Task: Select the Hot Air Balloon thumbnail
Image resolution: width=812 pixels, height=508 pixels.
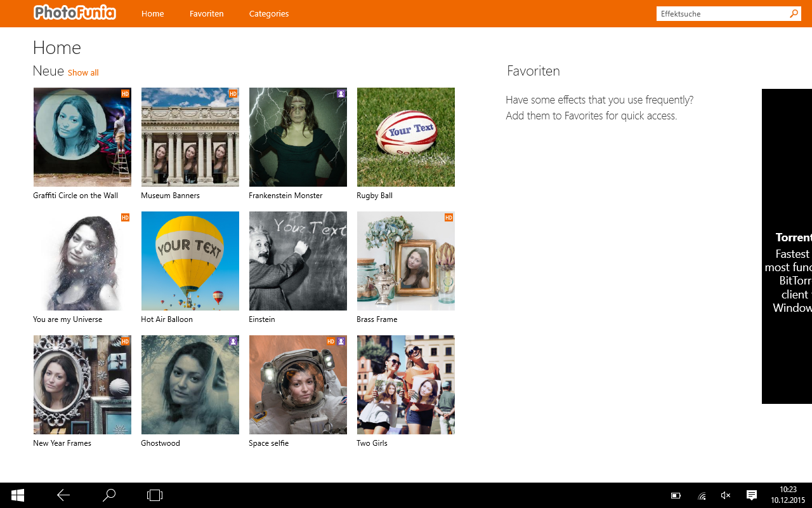Action: pos(190,261)
